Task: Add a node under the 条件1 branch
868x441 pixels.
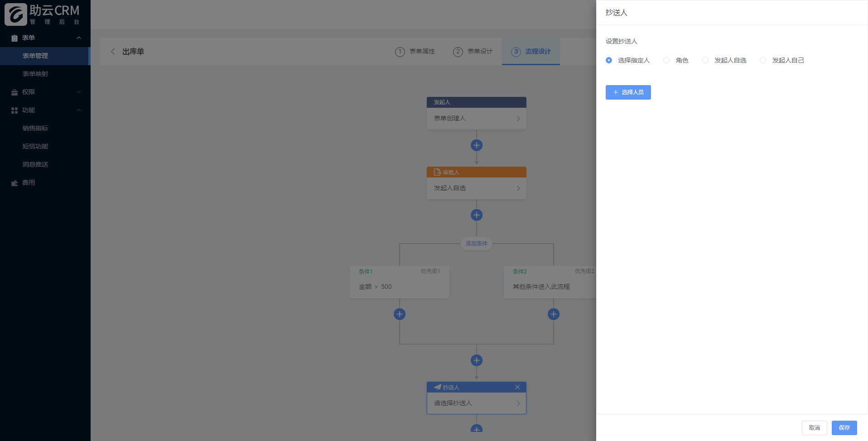Action: [x=399, y=314]
